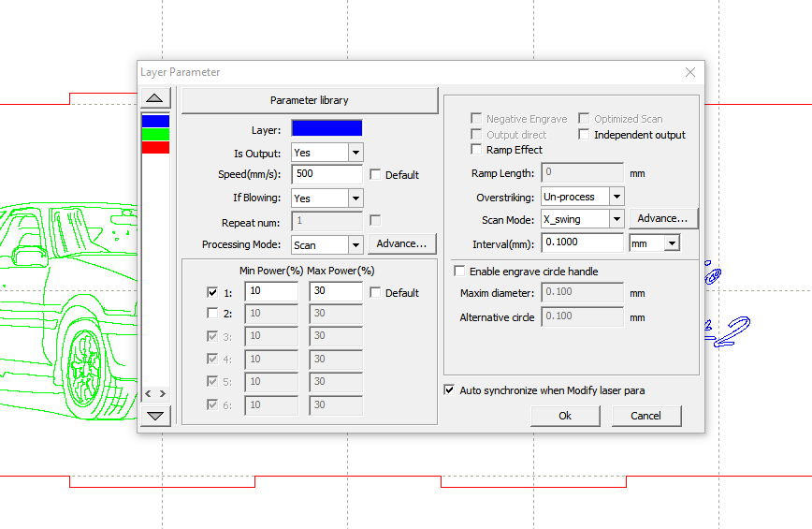
Task: Enable the Default checkbox next to Speed
Action: point(375,174)
